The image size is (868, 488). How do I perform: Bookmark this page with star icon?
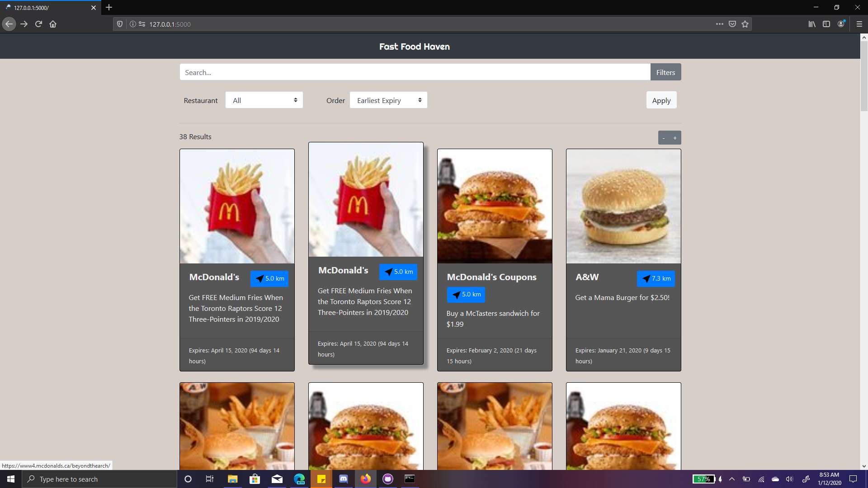tap(745, 24)
